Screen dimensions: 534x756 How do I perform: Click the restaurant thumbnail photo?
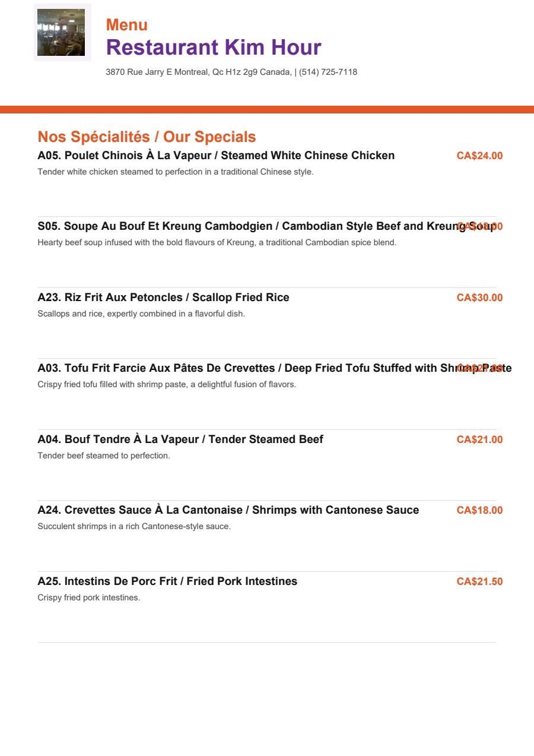pyautogui.click(x=61, y=32)
